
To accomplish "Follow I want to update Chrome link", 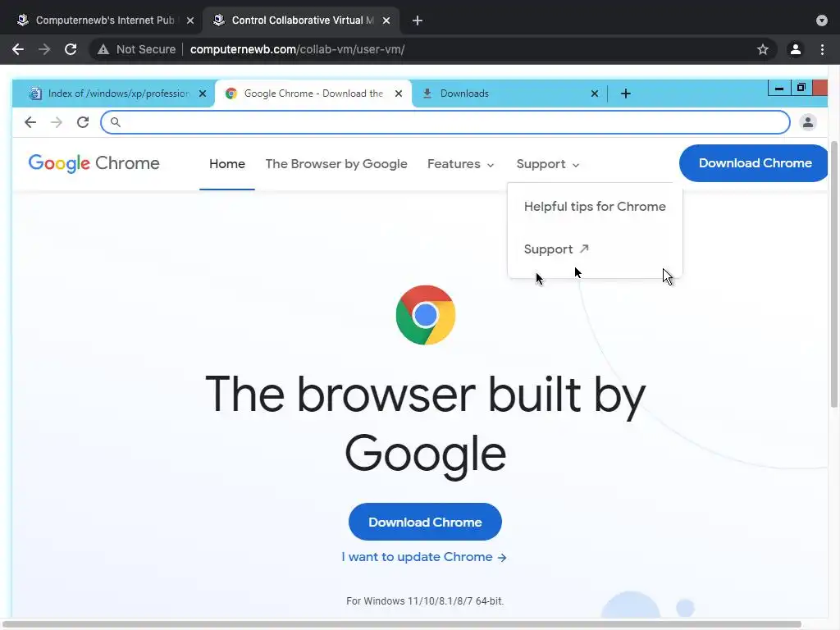I will (x=424, y=557).
